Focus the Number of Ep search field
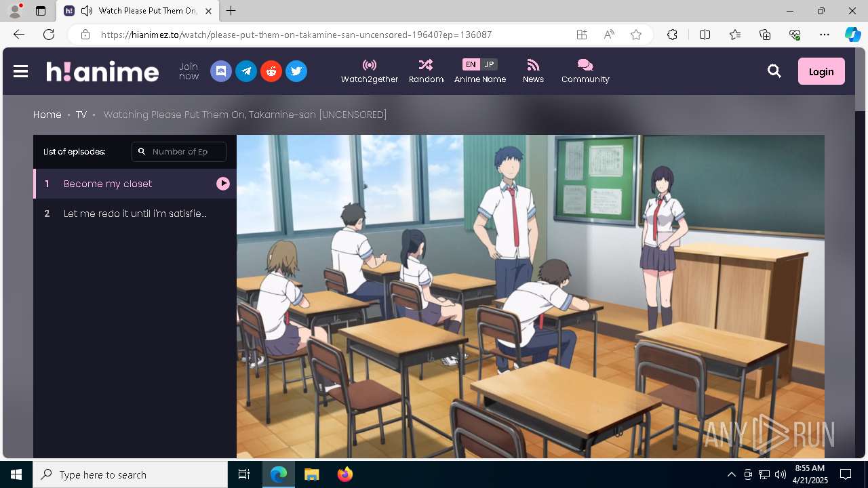The width and height of the screenshot is (868, 488). click(179, 152)
